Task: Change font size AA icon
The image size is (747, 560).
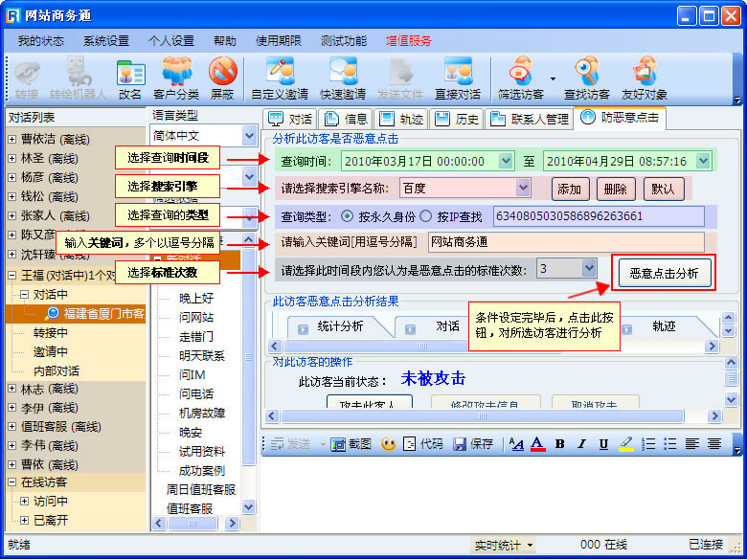Action: 516,444
